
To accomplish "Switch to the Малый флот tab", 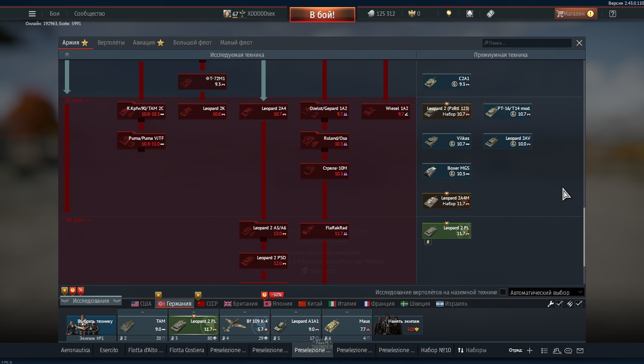I will coord(236,43).
